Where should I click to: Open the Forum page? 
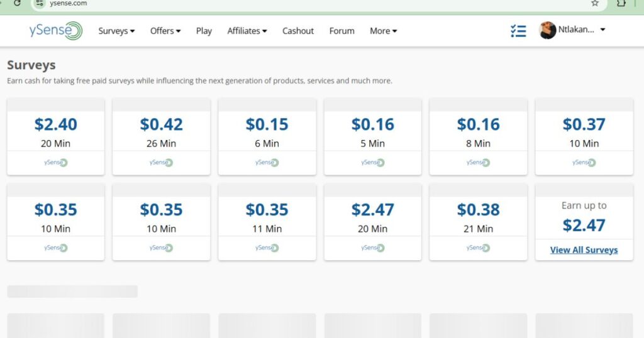(341, 31)
